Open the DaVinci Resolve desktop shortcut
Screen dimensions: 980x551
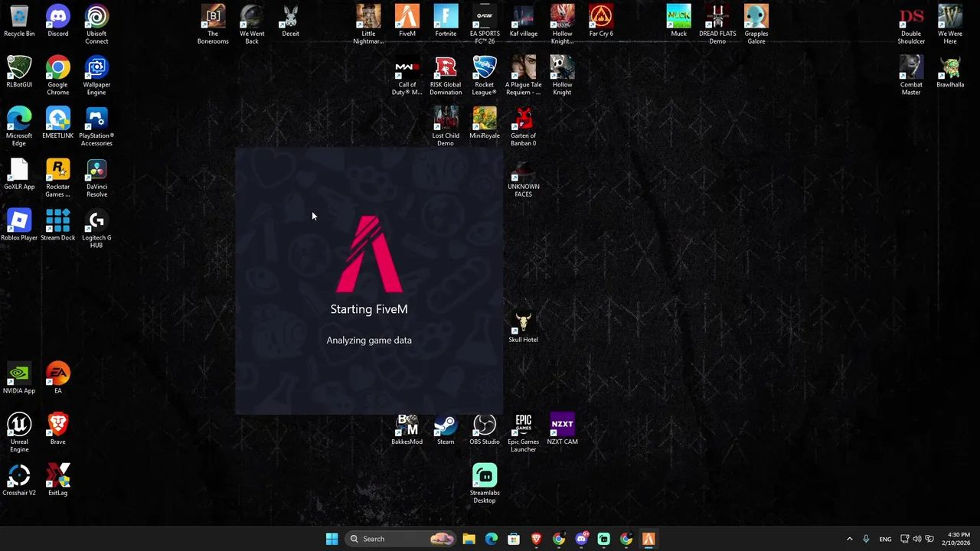96,178
